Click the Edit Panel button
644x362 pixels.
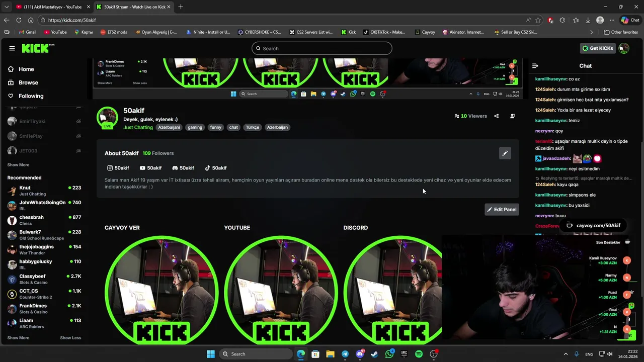tap(502, 210)
